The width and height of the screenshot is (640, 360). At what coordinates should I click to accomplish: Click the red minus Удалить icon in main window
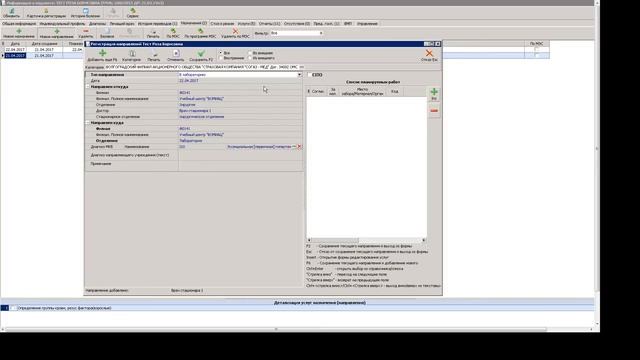click(x=86, y=33)
